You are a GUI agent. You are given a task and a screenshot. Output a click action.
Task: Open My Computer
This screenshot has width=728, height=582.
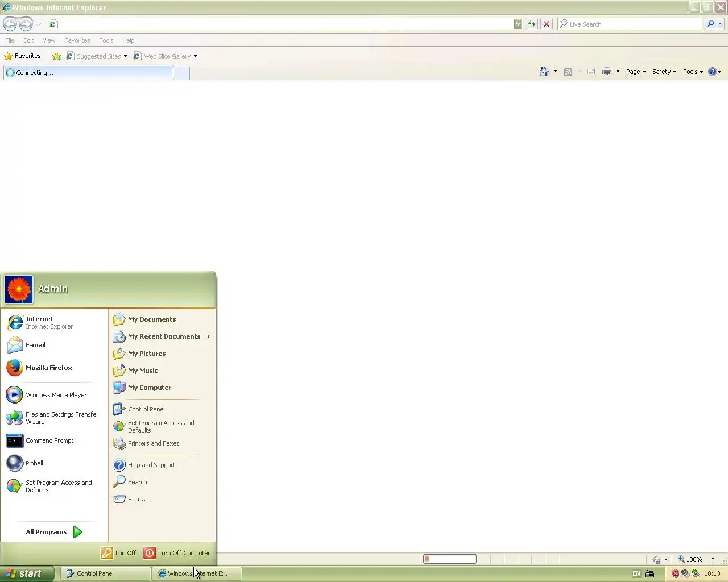(x=162, y=388)
